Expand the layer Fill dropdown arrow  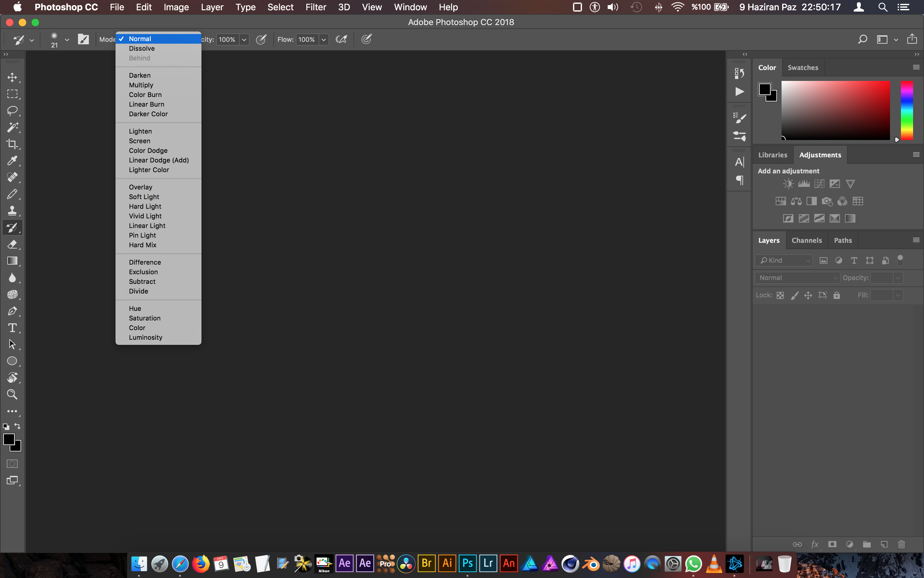[898, 295]
